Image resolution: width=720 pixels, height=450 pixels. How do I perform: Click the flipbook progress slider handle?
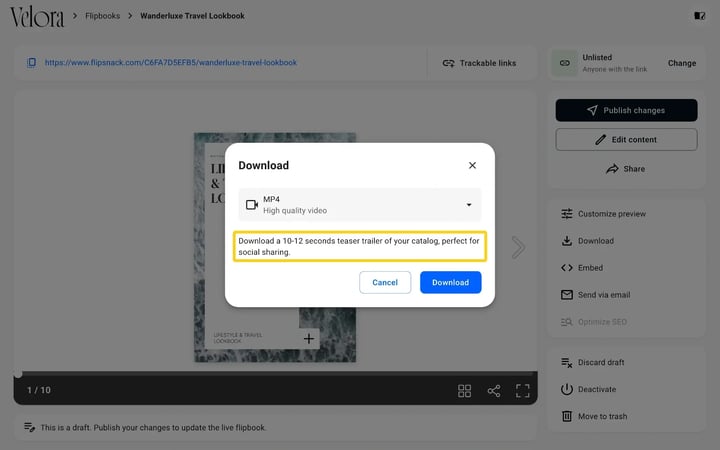point(18,374)
